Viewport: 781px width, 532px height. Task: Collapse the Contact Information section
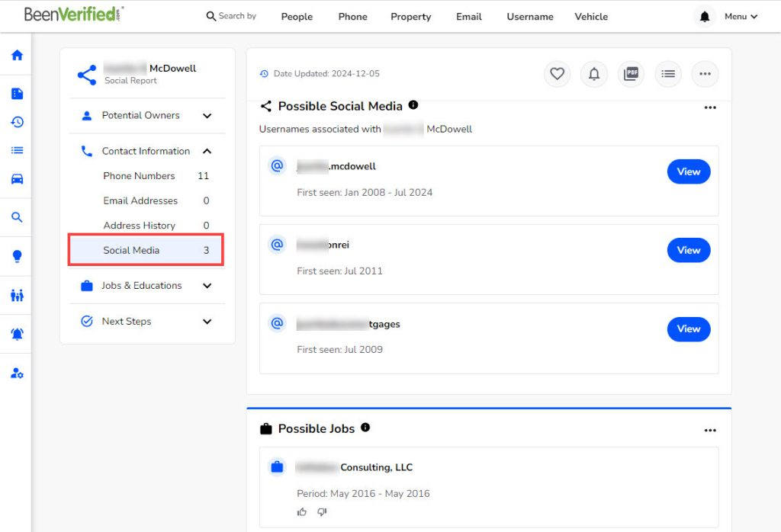tap(207, 152)
